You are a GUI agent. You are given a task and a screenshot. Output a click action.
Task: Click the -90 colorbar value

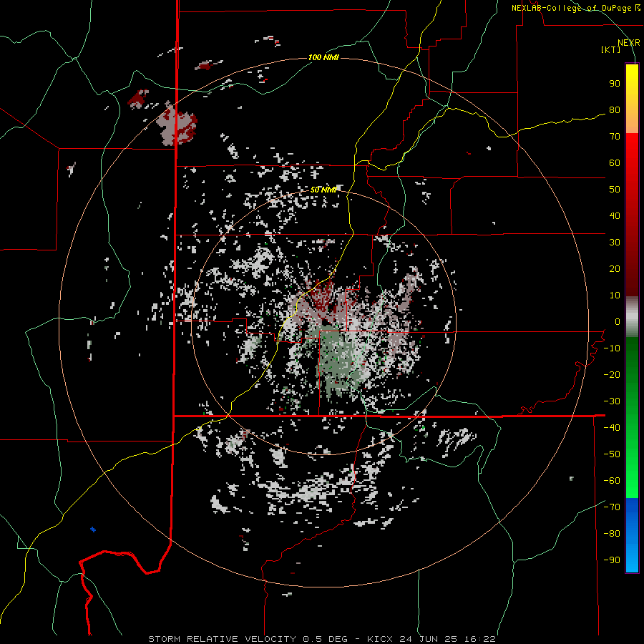612,560
